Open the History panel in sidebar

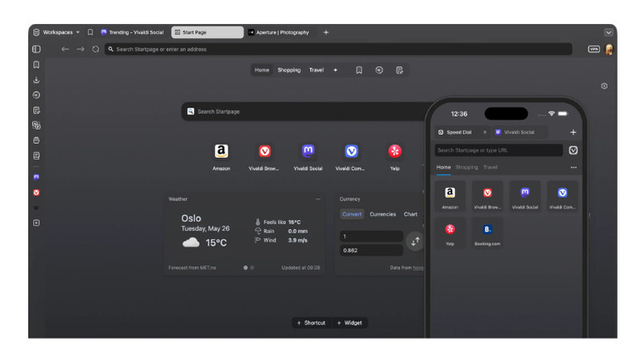click(36, 95)
